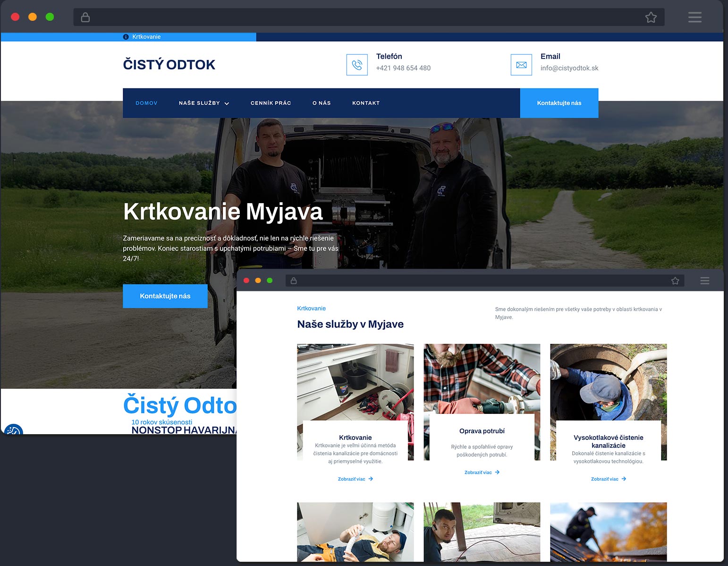Click the bookmark star in the front browser window
Image resolution: width=728 pixels, height=566 pixels.
click(x=675, y=280)
